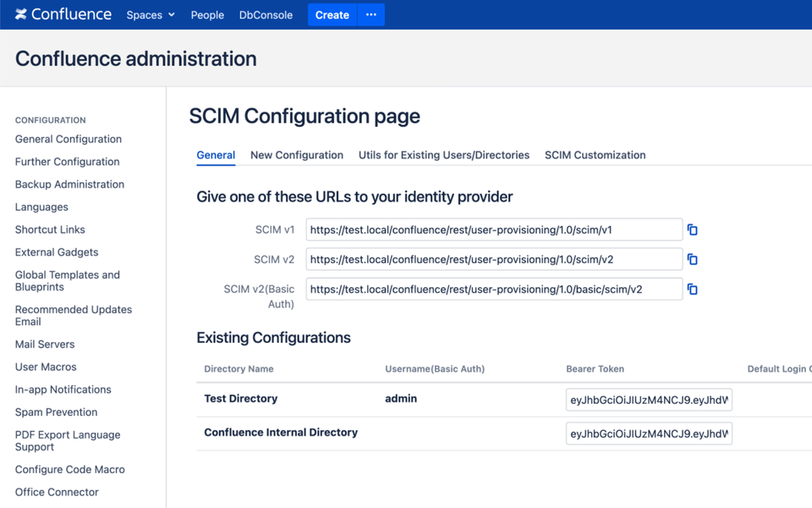
Task: Open the SCIM Customization tab
Action: (595, 155)
